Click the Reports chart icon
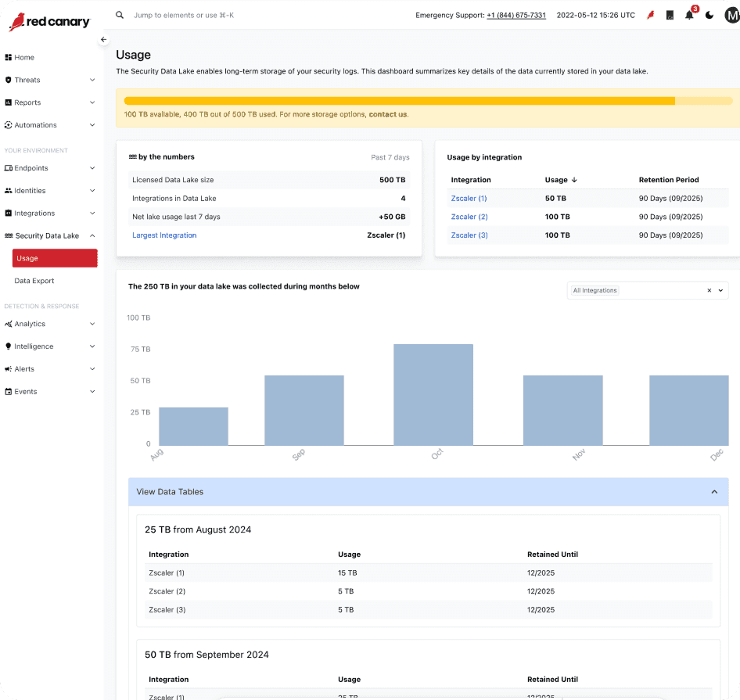Image resolution: width=740 pixels, height=700 pixels. pos(8,102)
